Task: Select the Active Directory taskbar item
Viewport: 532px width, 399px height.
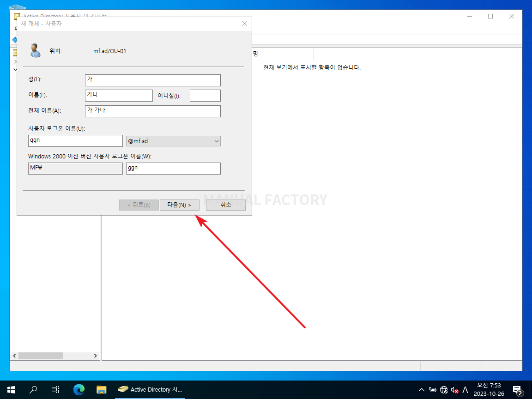Action: (150, 389)
